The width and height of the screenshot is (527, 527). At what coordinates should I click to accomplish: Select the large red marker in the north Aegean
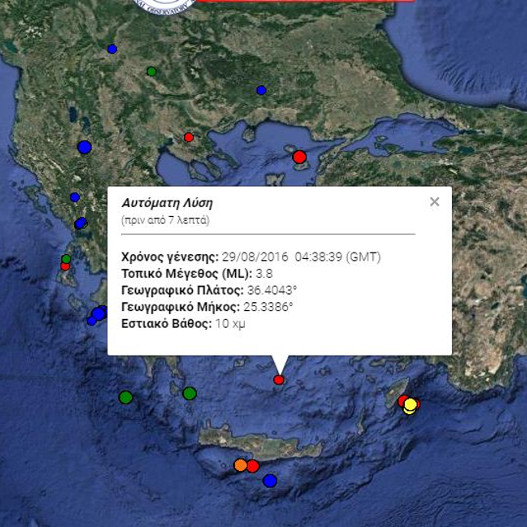tap(299, 157)
